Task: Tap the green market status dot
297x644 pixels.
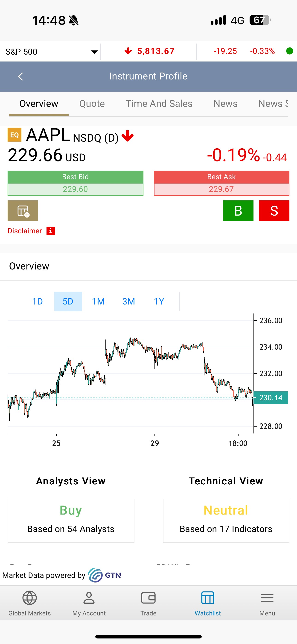Action: tap(289, 51)
